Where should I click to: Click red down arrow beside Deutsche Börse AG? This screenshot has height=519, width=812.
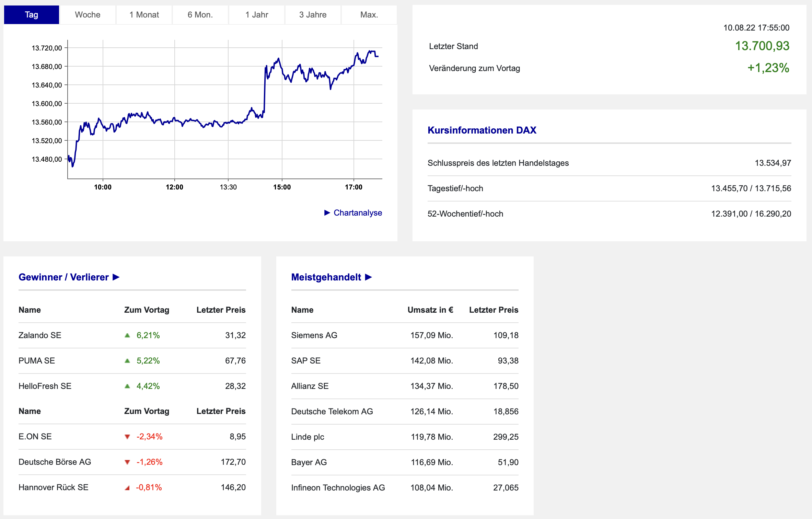[x=127, y=462]
